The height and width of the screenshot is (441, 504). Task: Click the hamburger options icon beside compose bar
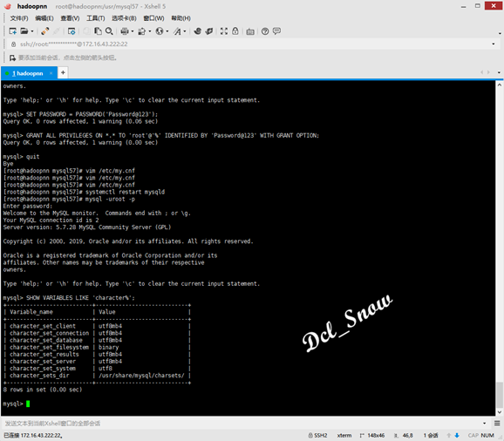click(497, 423)
